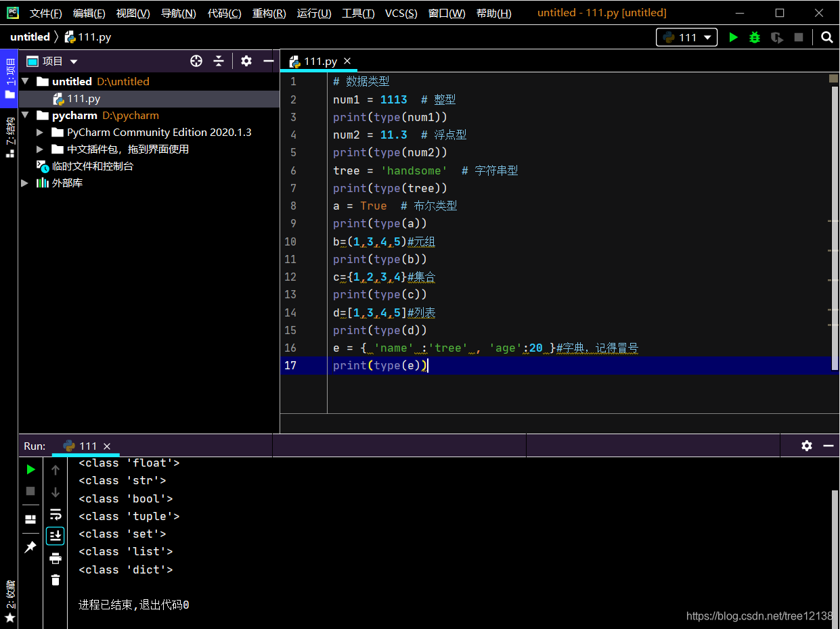Click the editor vertical scrollbar thumb
Screen dimensions: 840x629
(834, 227)
